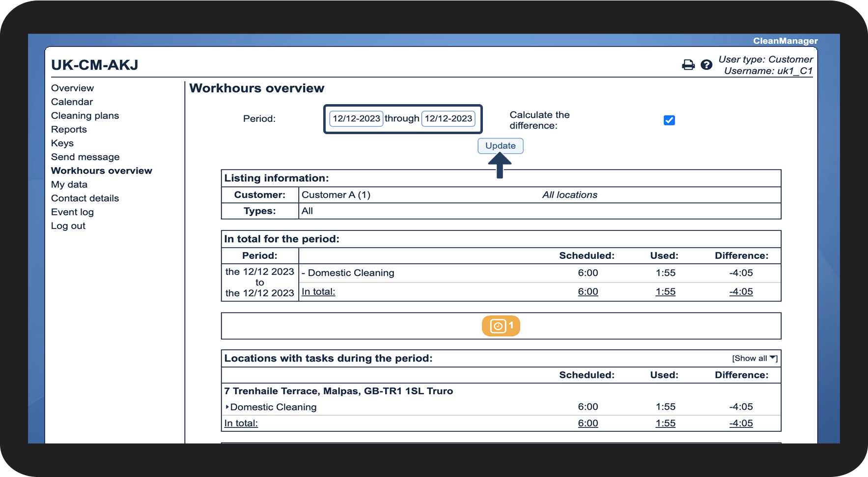Open Contact details from sidebar
Screen dimensions: 868x477
coord(85,198)
